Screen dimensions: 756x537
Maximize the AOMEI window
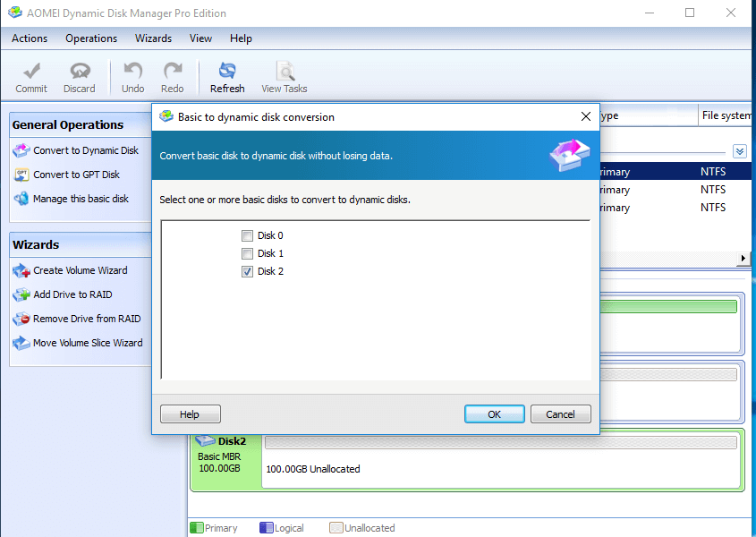click(690, 13)
